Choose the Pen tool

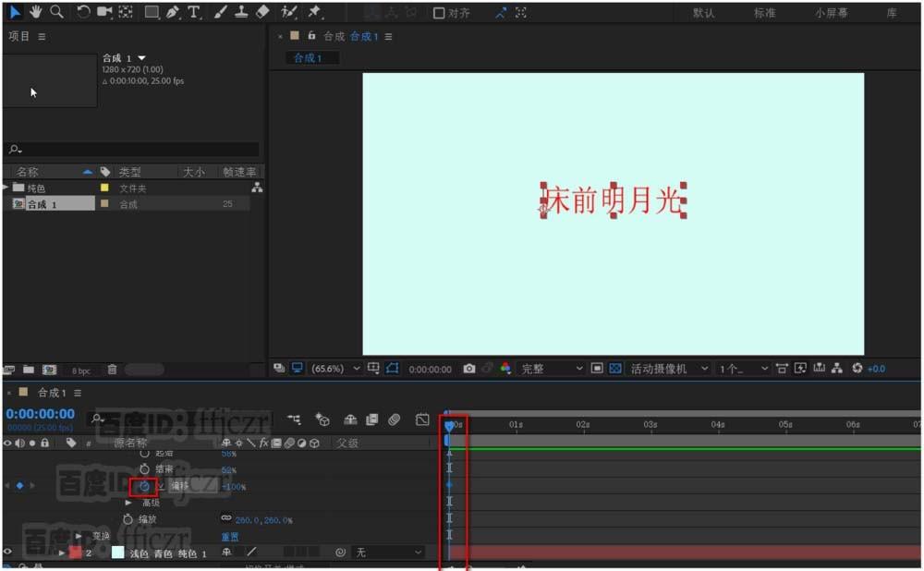(172, 12)
